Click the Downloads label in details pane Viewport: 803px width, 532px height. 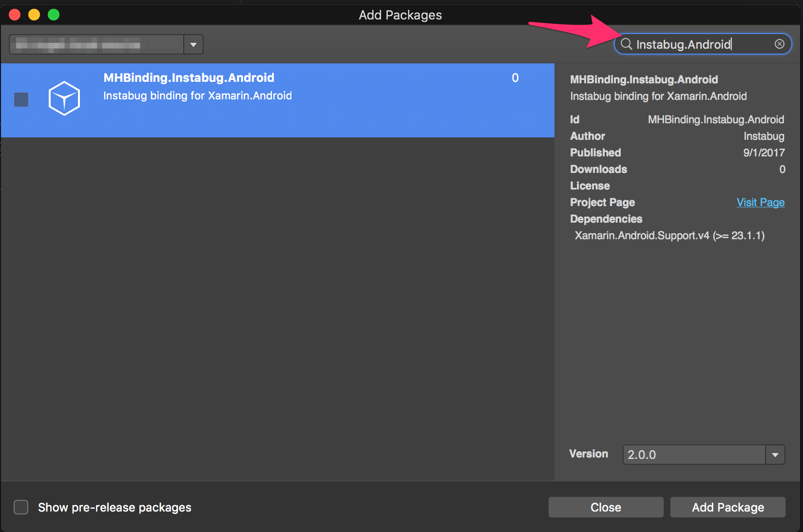598,169
